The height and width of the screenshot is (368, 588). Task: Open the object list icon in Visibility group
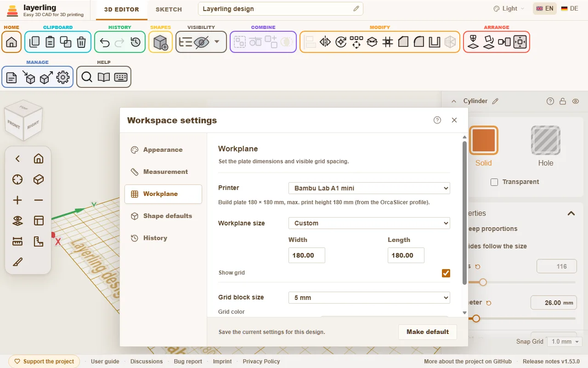point(186,42)
